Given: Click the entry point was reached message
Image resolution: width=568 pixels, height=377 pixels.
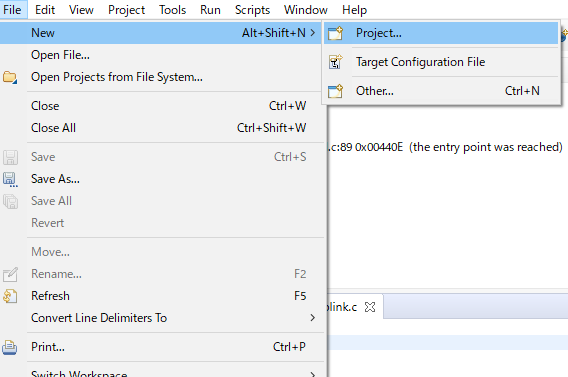Looking at the screenshot, I should (x=486, y=147).
